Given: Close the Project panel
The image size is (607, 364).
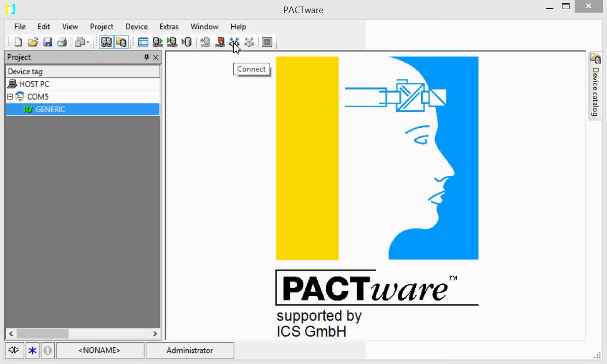Looking at the screenshot, I should pos(155,58).
